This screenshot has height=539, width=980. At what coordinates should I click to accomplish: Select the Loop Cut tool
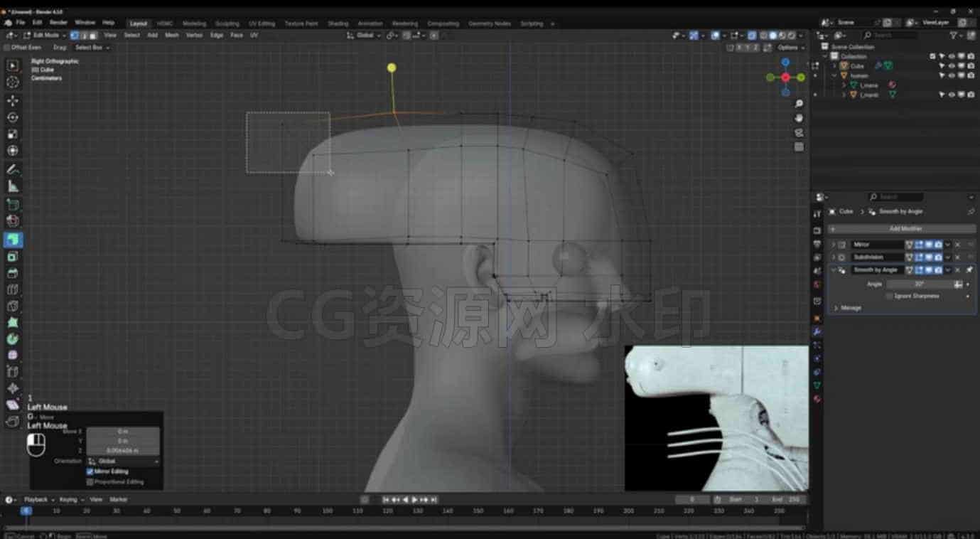13,289
